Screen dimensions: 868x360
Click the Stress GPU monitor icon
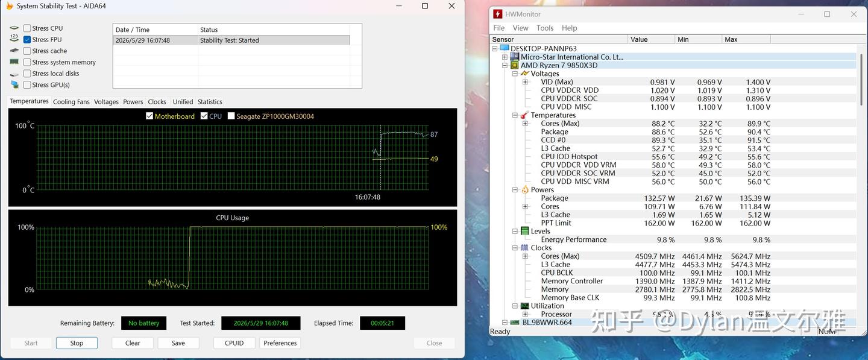14,85
